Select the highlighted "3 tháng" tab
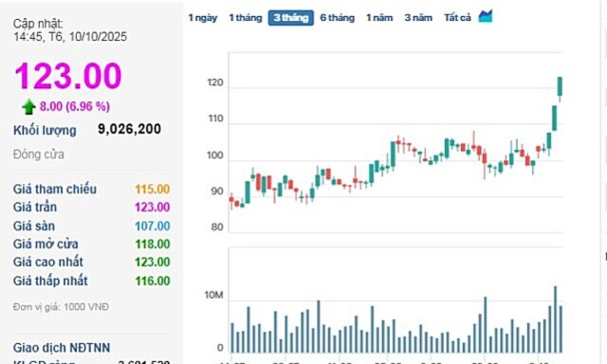Viewport: 607px width, 364px height. tap(291, 18)
